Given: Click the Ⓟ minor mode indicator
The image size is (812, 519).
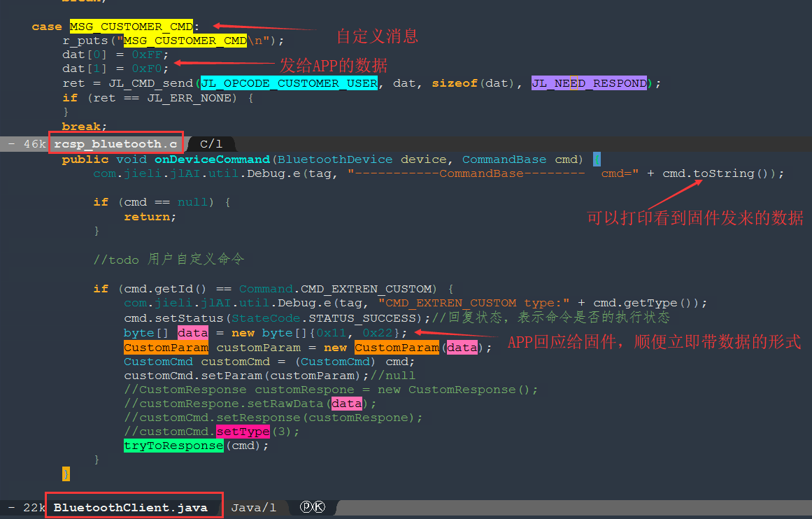Looking at the screenshot, I should click(306, 507).
